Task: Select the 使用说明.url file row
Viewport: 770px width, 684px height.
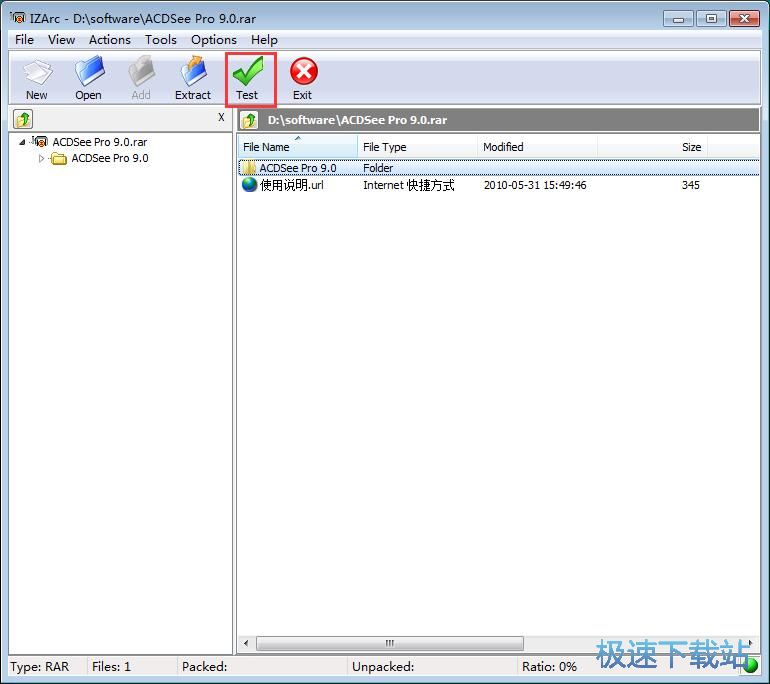Action: 292,186
